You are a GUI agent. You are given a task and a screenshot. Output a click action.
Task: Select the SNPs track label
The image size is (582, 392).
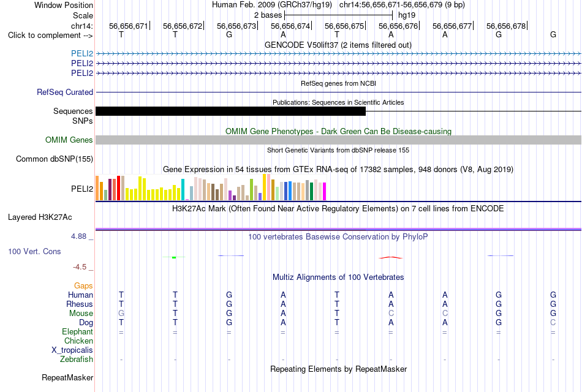point(83,121)
